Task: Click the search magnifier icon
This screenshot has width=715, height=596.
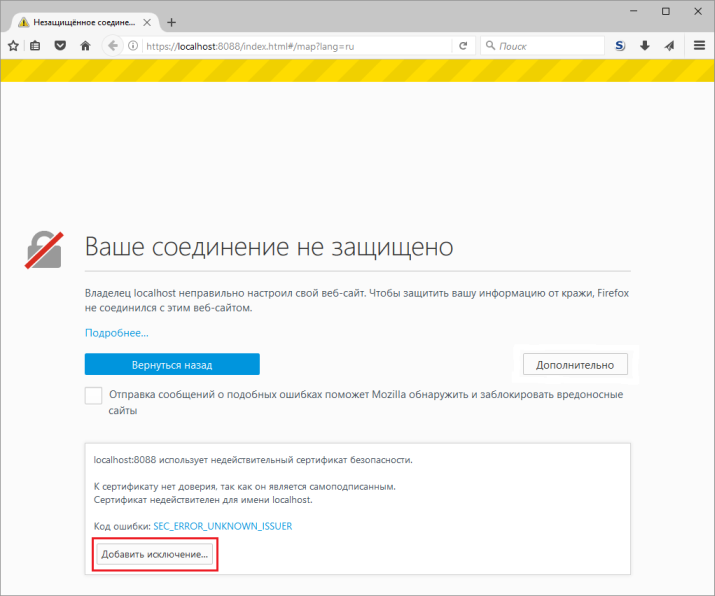Action: pyautogui.click(x=490, y=45)
